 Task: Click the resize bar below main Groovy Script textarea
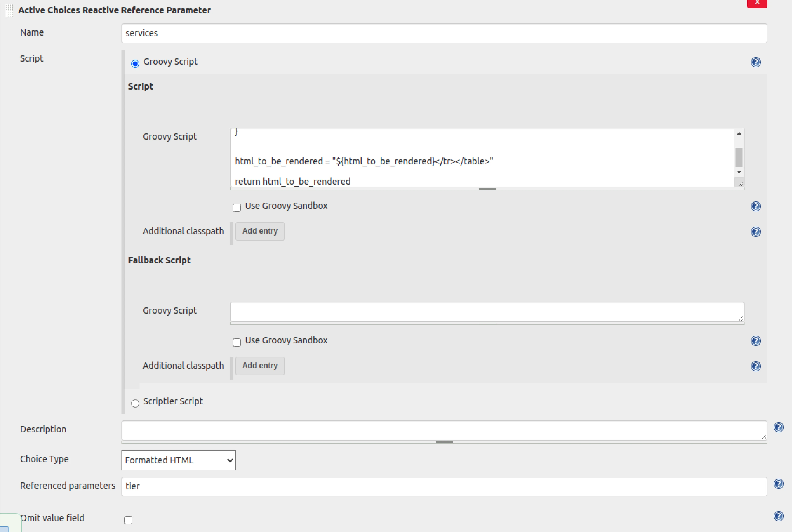tap(487, 189)
